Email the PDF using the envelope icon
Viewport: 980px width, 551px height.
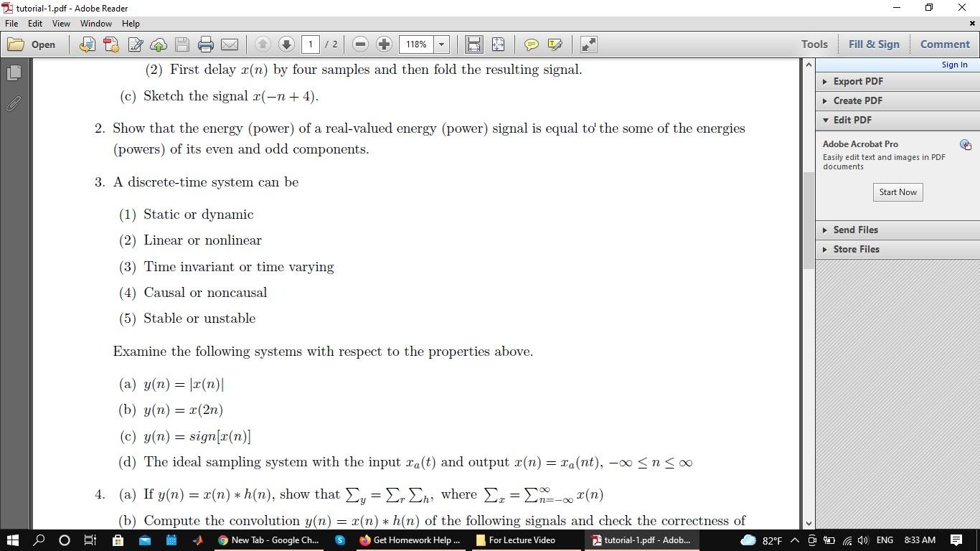pos(230,44)
